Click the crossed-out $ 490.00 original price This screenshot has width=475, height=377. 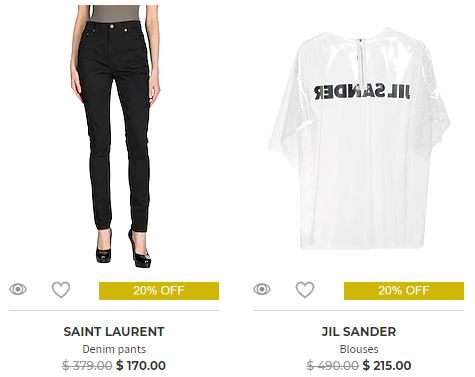coord(333,365)
